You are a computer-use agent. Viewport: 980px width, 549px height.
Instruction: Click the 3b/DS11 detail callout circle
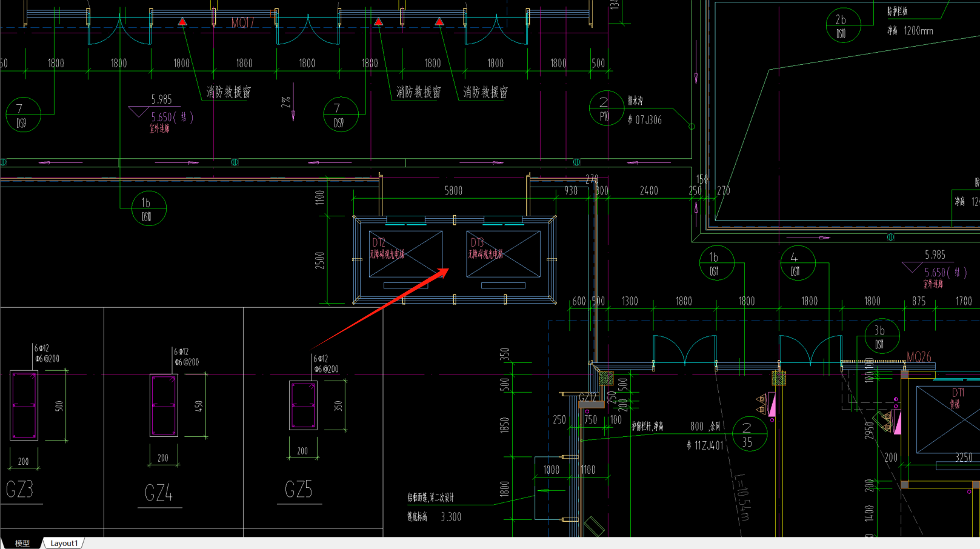pos(882,336)
